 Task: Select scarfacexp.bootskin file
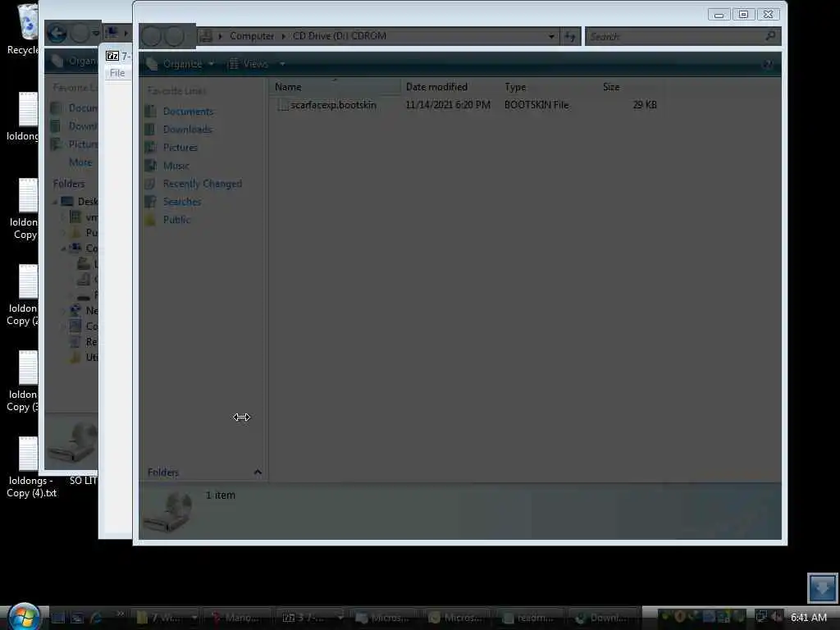[x=333, y=105]
